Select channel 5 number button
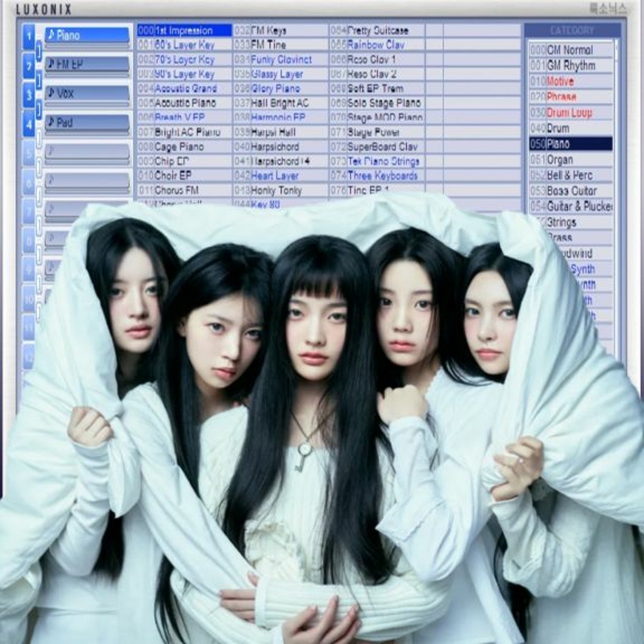This screenshot has width=644, height=644. (x=28, y=153)
